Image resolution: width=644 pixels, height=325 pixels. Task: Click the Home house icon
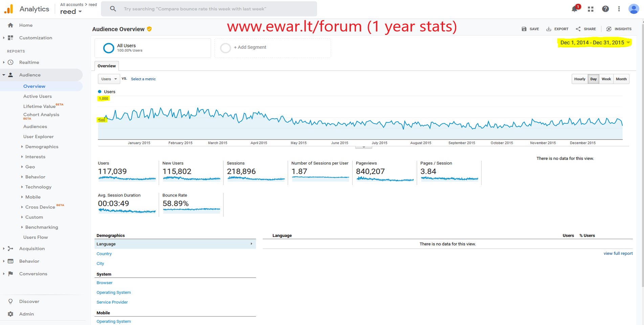coord(10,25)
